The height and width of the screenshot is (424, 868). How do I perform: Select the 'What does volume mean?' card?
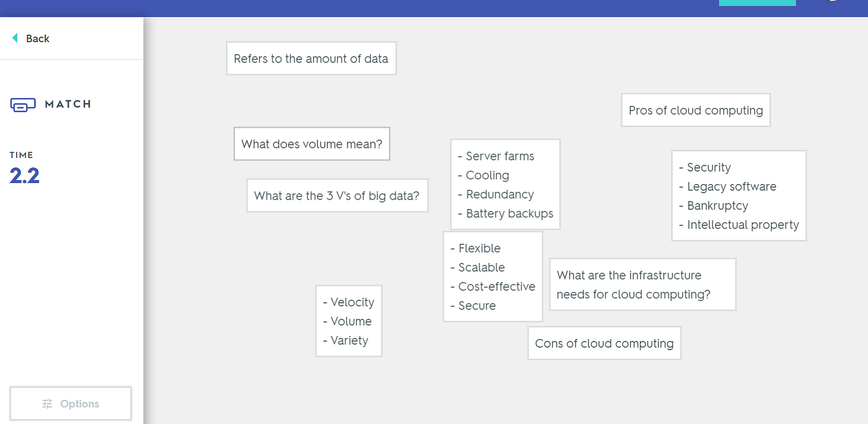point(311,143)
